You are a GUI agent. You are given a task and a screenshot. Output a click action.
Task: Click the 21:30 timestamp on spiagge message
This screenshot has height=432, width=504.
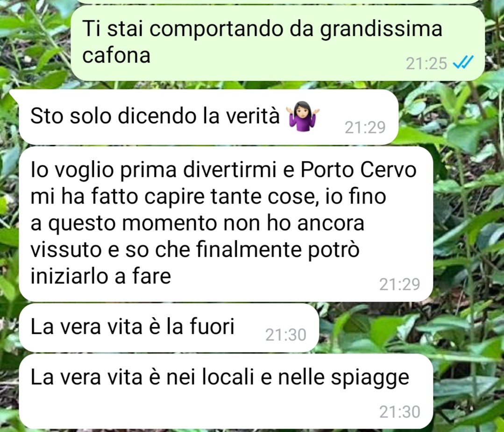pyautogui.click(x=399, y=412)
